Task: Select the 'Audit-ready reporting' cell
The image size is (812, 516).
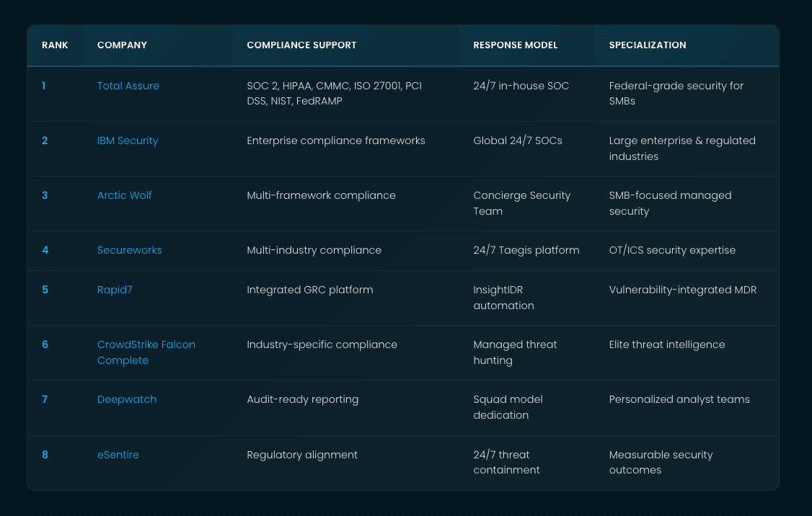Action: coord(302,399)
